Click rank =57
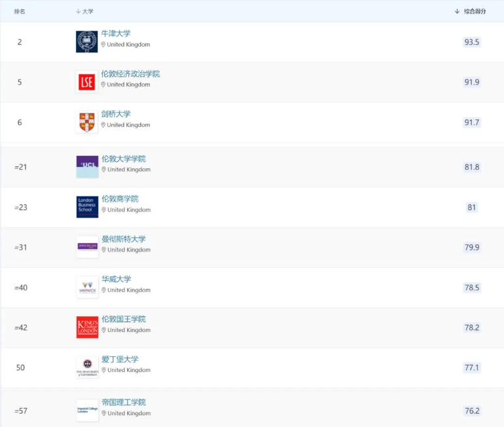The image size is (504, 427). tap(20, 411)
